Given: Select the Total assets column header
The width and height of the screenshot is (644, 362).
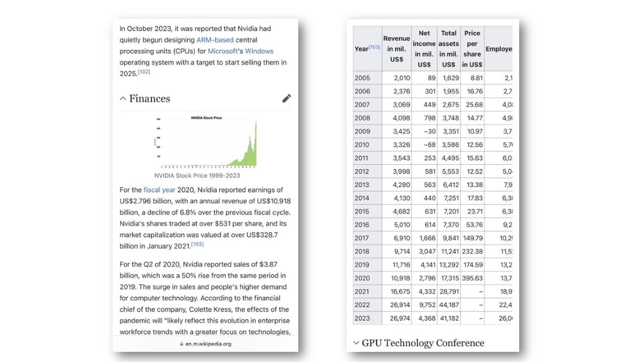Looking at the screenshot, I should 449,49.
